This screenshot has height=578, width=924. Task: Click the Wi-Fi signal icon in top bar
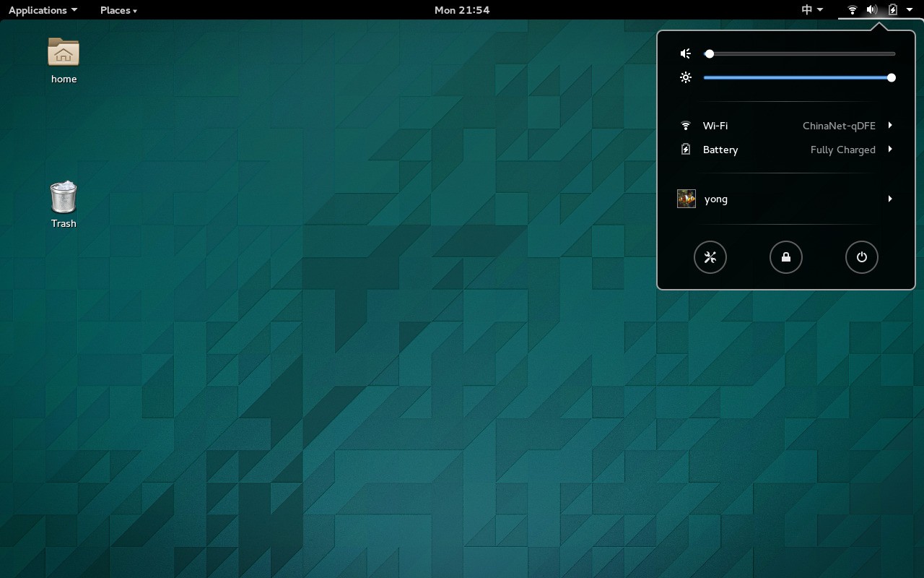pyautogui.click(x=851, y=9)
